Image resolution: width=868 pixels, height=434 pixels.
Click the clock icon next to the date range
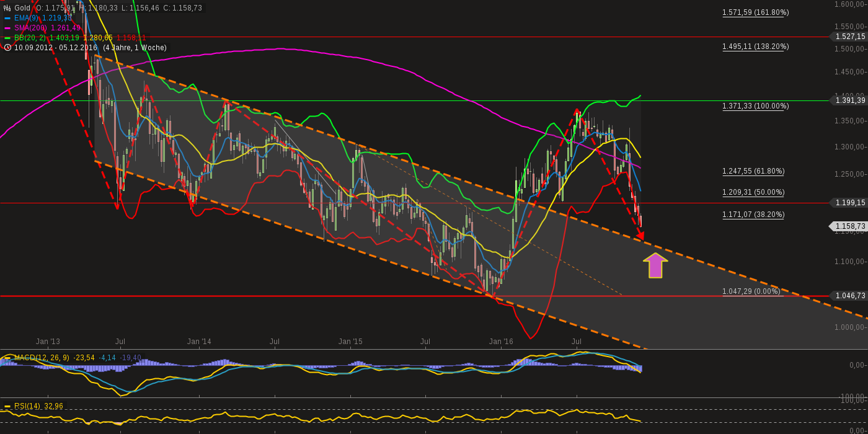7,48
